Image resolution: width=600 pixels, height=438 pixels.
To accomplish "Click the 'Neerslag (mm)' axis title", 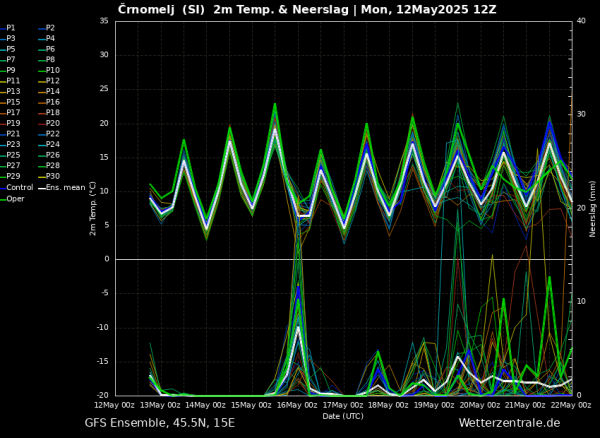I will click(x=593, y=210).
